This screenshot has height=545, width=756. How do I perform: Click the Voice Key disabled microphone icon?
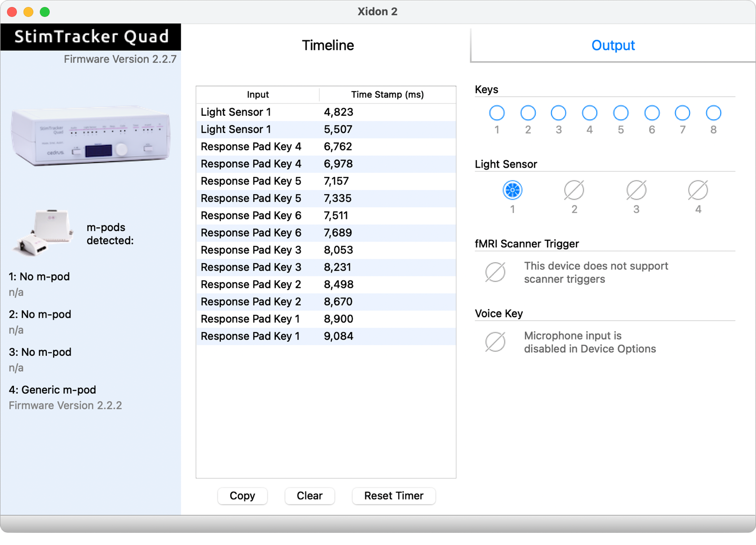[x=495, y=342]
